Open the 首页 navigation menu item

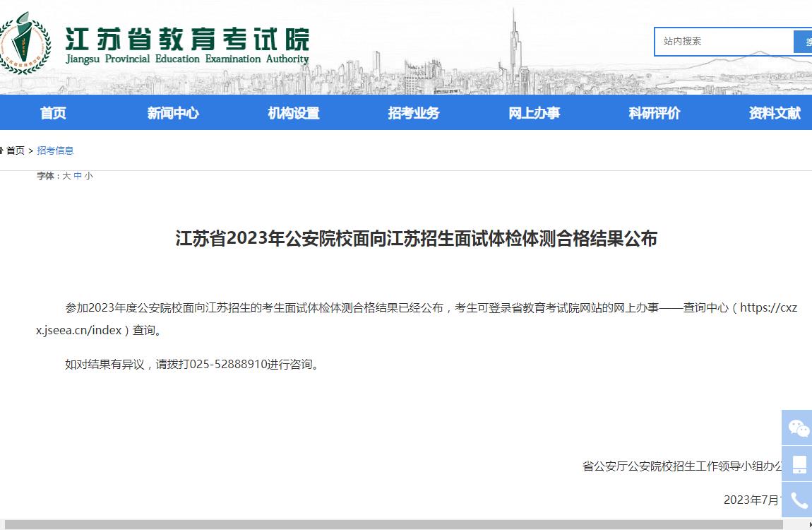[54, 113]
